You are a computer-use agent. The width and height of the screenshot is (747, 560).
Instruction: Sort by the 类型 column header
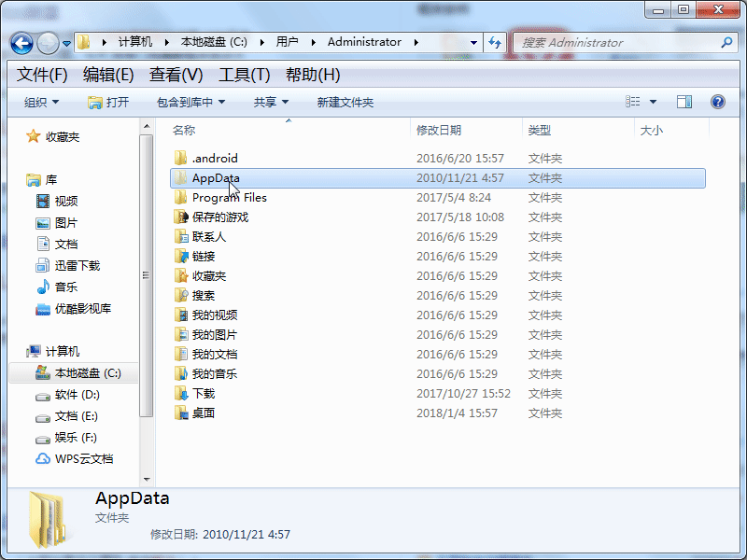point(540,130)
